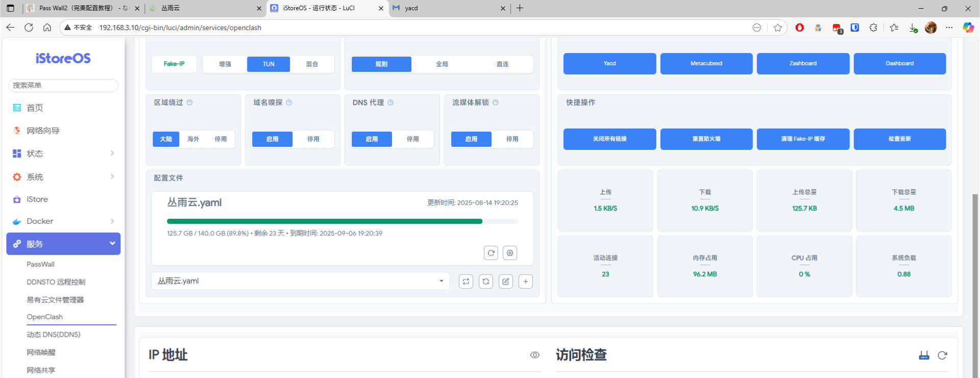This screenshot has width=980, height=378.
Task: Open the Favorites list icon in toolbar
Action: [x=894, y=28]
